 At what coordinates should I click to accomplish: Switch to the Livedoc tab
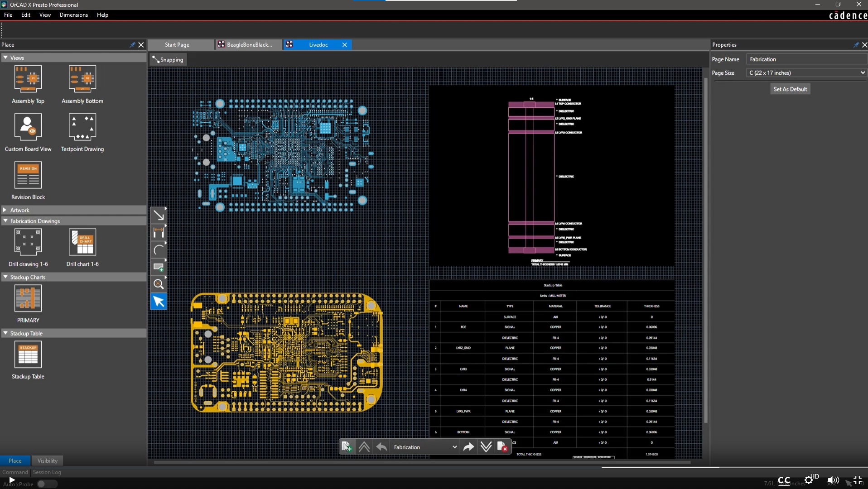click(x=317, y=45)
